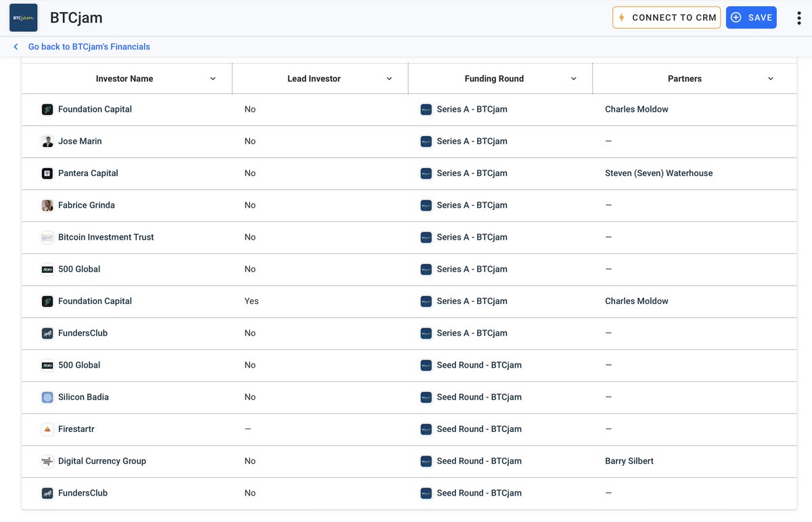Open the Funding Round column dropdown arrow
Screen dimensions: 812x522
coord(574,79)
